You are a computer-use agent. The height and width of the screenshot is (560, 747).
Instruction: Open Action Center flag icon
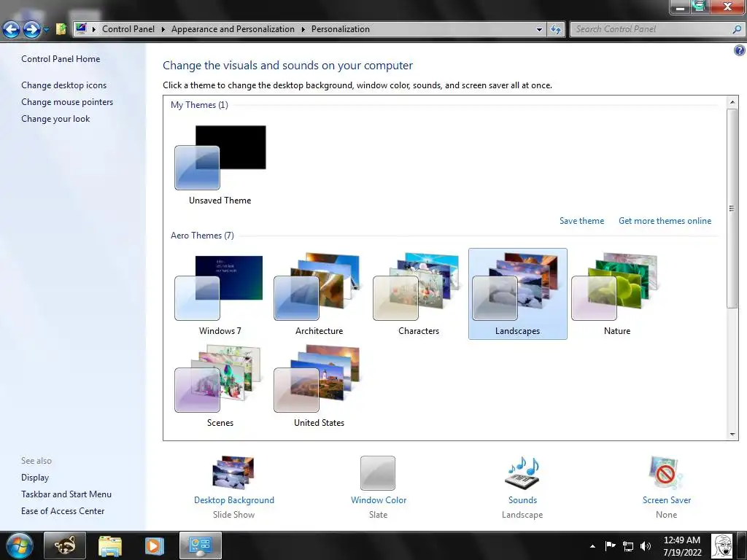611,545
